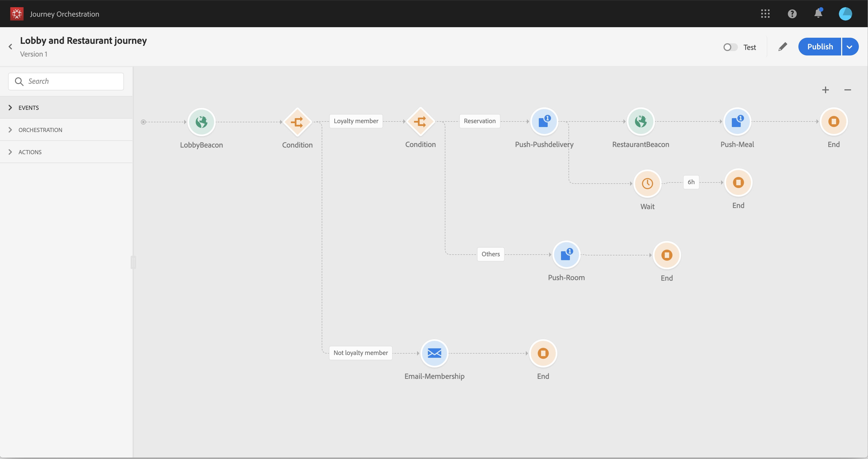868x459 pixels.
Task: Publish the journey
Action: coord(820,47)
